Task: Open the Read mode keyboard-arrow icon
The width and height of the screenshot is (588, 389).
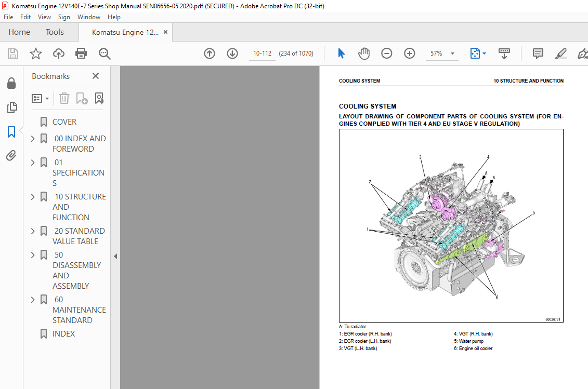Action: pyautogui.click(x=504, y=53)
